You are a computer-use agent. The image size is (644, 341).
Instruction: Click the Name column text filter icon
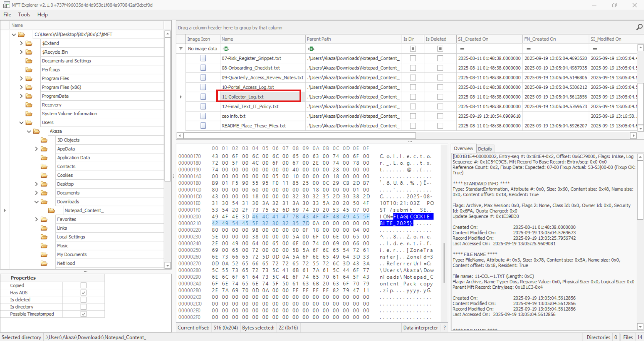tap(226, 49)
